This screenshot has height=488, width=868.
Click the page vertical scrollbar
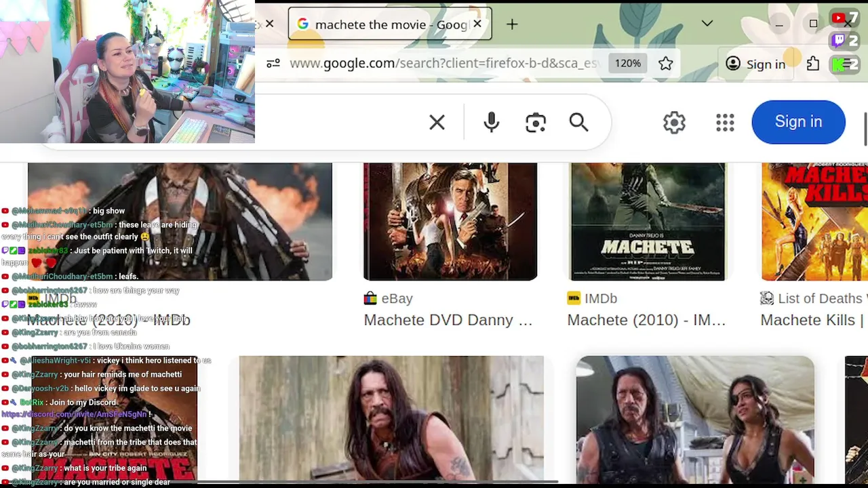tap(865, 129)
